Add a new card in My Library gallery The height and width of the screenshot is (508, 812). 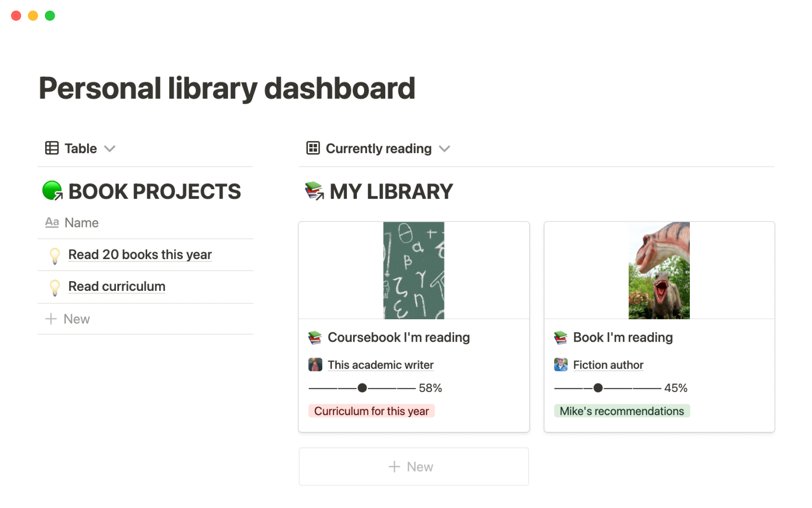pyautogui.click(x=413, y=467)
